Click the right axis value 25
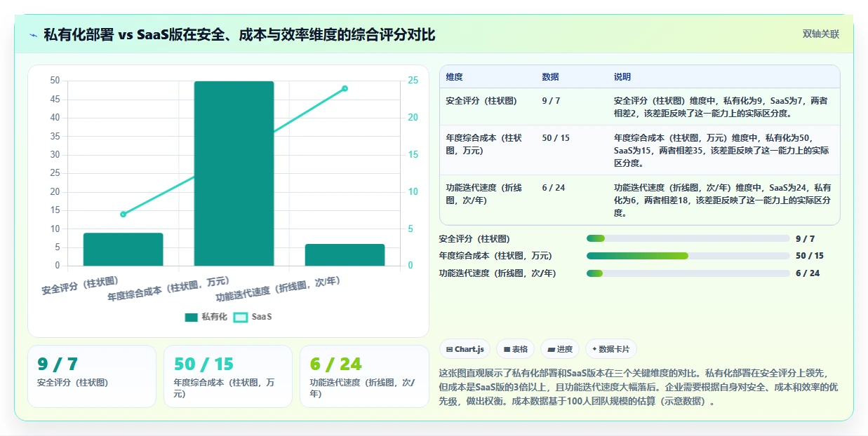This screenshot has height=436, width=868. (413, 81)
